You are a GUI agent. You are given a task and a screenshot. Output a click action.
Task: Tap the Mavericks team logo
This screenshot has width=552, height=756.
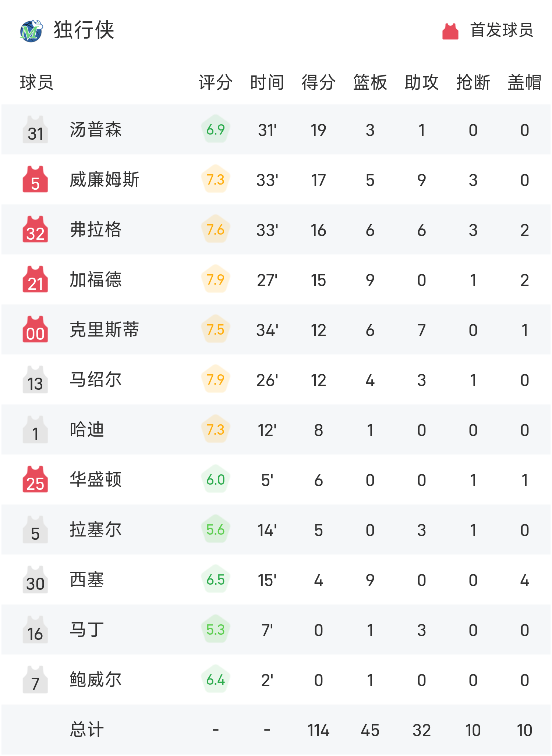click(x=31, y=31)
